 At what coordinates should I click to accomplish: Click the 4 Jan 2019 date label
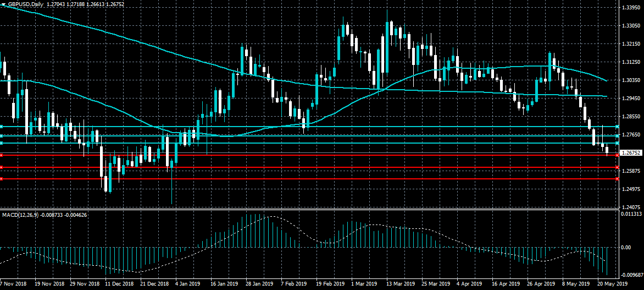point(188,284)
